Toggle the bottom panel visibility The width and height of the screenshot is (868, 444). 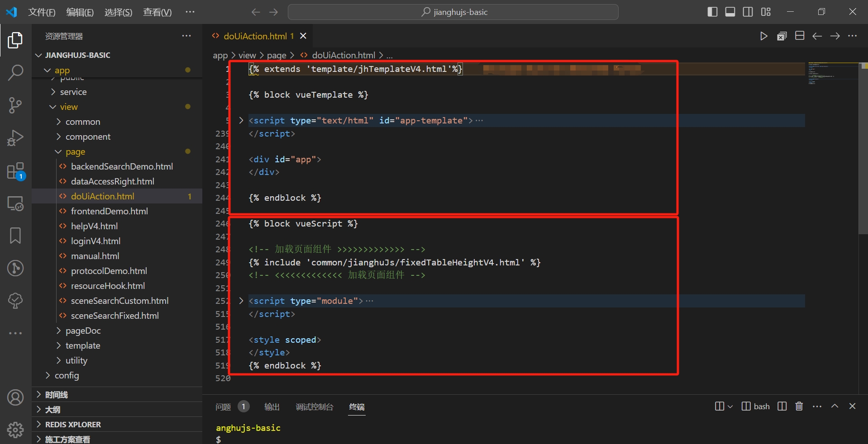point(730,12)
